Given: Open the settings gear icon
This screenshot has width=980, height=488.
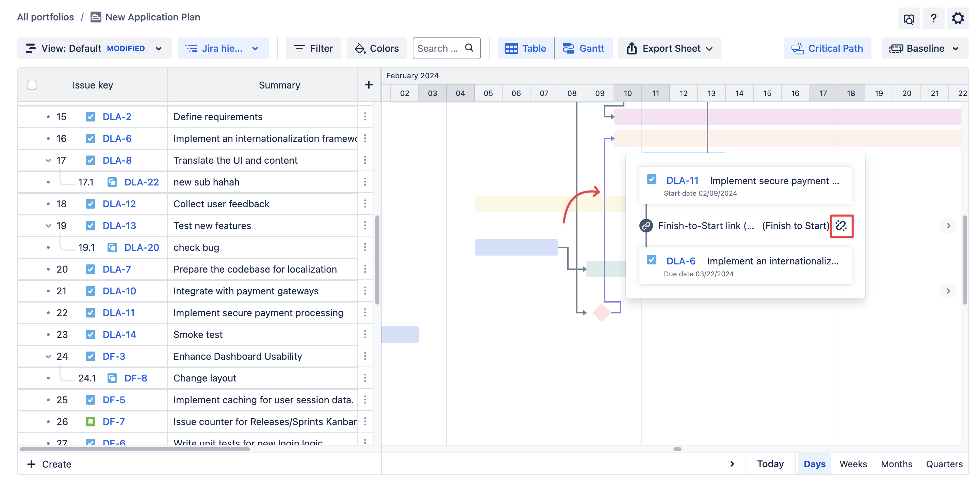Looking at the screenshot, I should tap(958, 18).
